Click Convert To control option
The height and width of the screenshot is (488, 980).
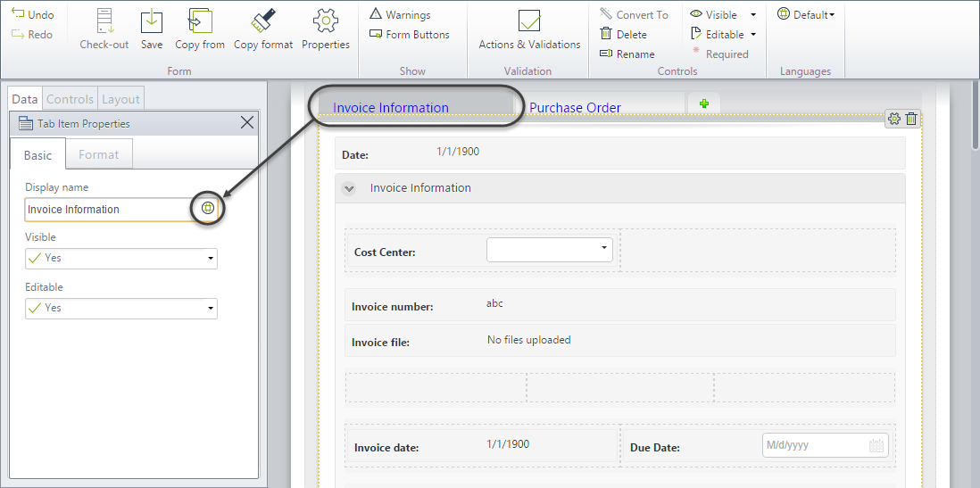[634, 14]
